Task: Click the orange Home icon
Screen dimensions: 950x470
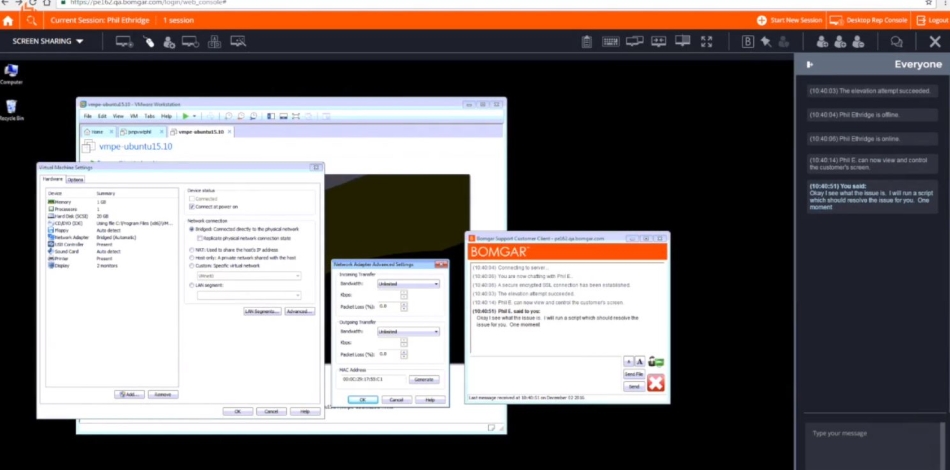Action: pos(9,20)
